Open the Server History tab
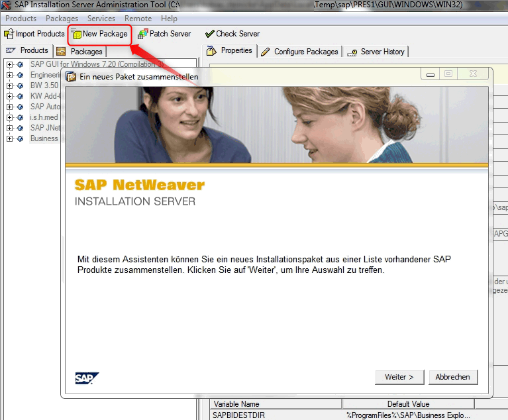508x420 pixels. 376,52
